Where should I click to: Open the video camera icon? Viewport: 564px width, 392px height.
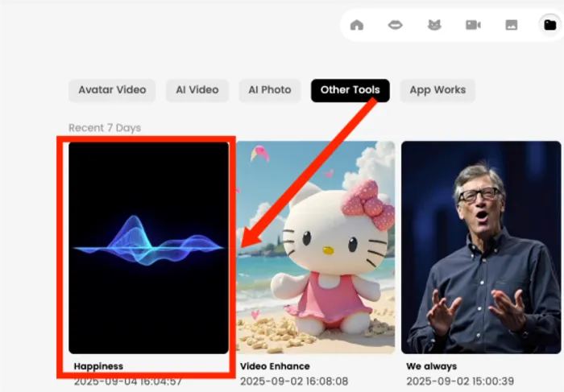tap(473, 25)
